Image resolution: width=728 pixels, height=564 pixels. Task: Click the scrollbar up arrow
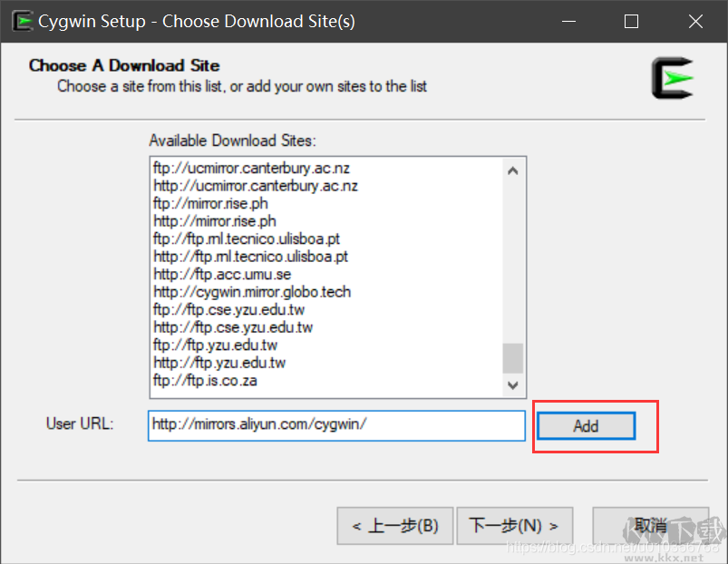coord(512,169)
